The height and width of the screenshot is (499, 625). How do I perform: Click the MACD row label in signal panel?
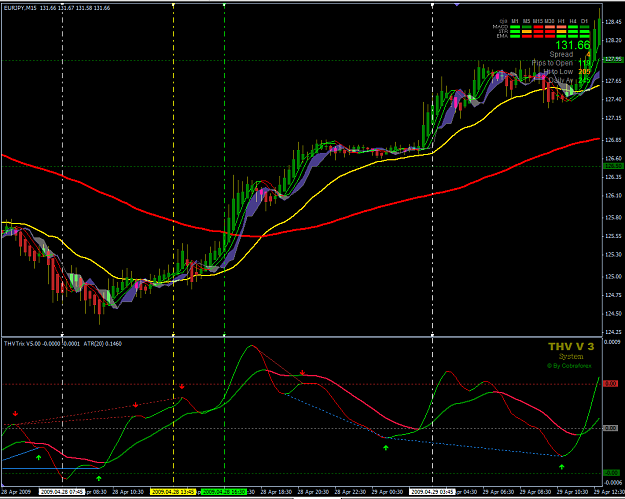(x=501, y=27)
